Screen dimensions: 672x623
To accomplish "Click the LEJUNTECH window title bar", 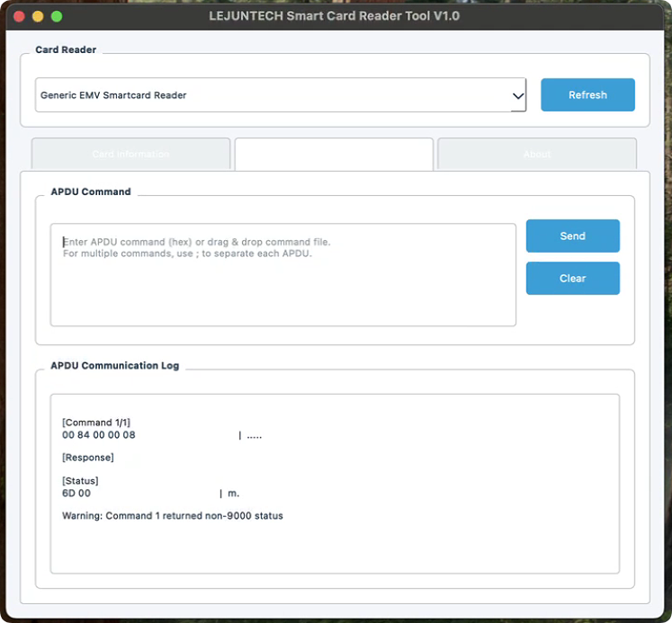I will click(x=335, y=16).
